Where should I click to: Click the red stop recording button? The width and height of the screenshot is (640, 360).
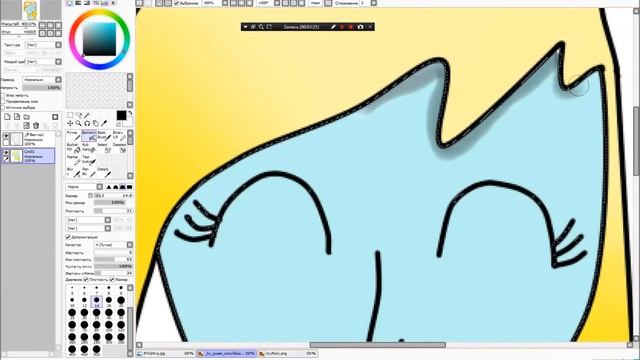[351, 27]
